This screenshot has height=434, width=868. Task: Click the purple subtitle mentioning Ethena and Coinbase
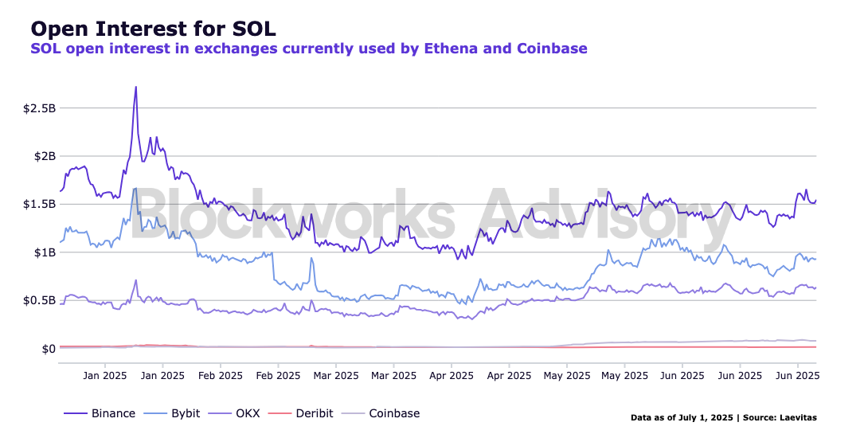(x=308, y=49)
